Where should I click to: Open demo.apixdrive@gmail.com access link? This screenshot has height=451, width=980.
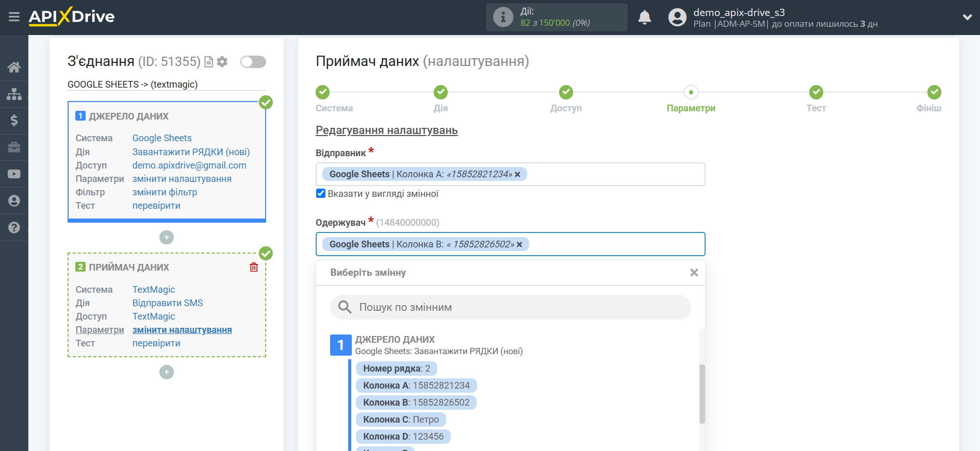[189, 165]
